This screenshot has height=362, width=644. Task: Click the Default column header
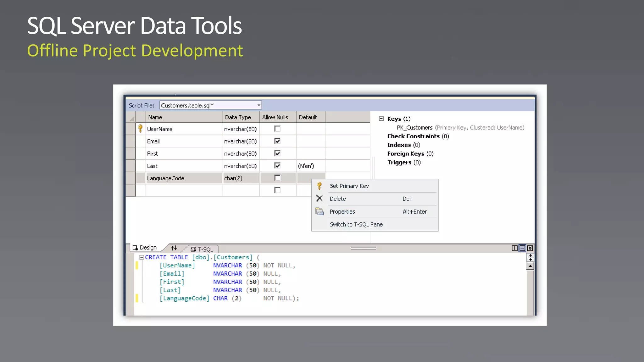point(311,117)
